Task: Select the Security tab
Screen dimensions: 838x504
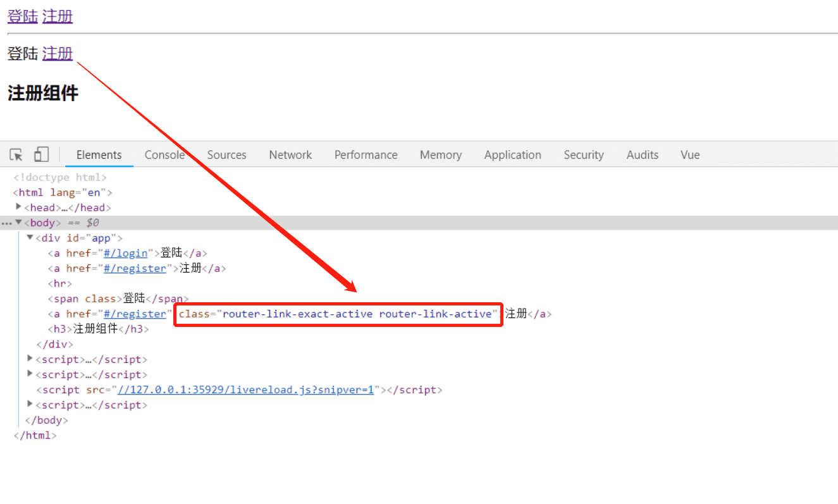Action: (x=584, y=155)
